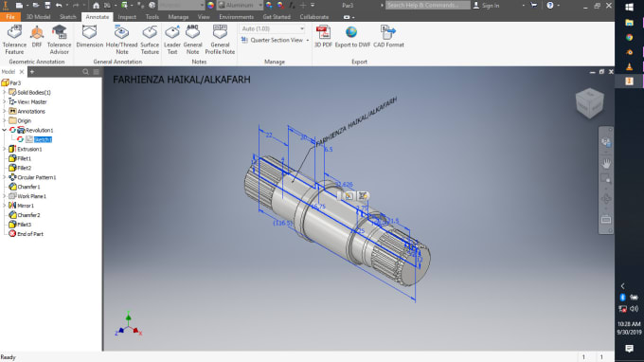Open the Collaborate tab
The image size is (644, 362).
pyautogui.click(x=313, y=17)
